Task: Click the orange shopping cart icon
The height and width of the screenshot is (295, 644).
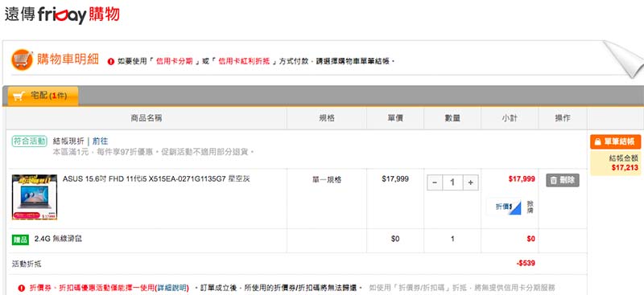Action: click(22, 60)
